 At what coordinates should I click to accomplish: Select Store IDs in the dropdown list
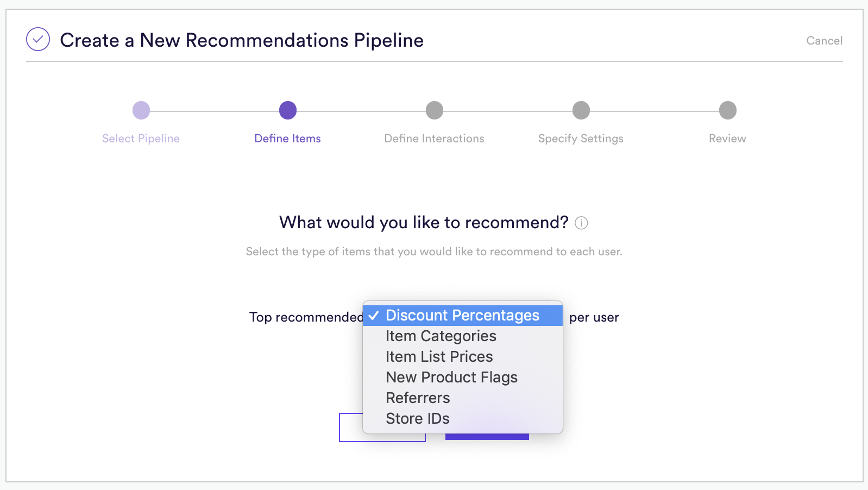463,419
